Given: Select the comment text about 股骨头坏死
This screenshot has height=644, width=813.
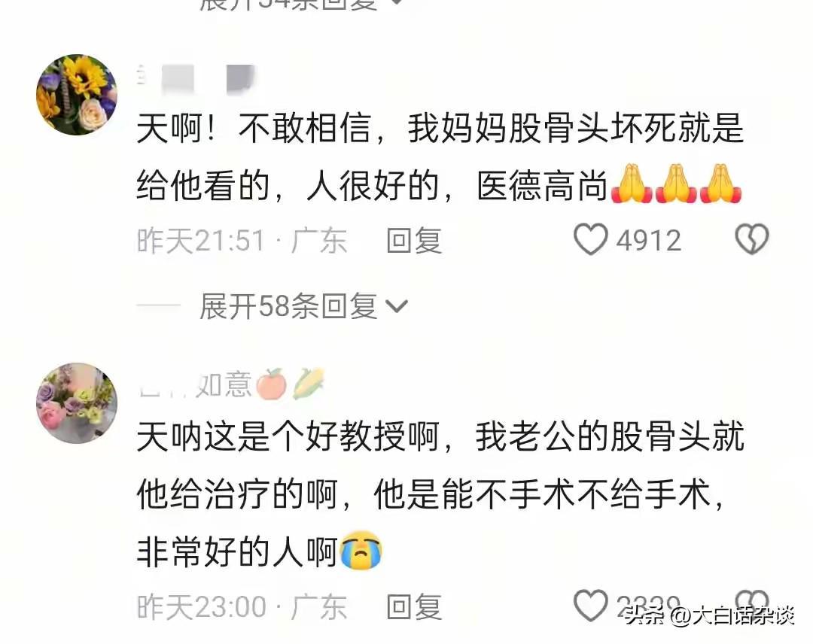Looking at the screenshot, I should (x=440, y=157).
